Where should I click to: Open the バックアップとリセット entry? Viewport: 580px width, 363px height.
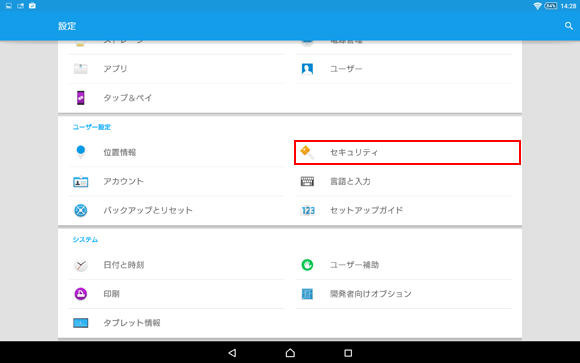[x=177, y=210]
